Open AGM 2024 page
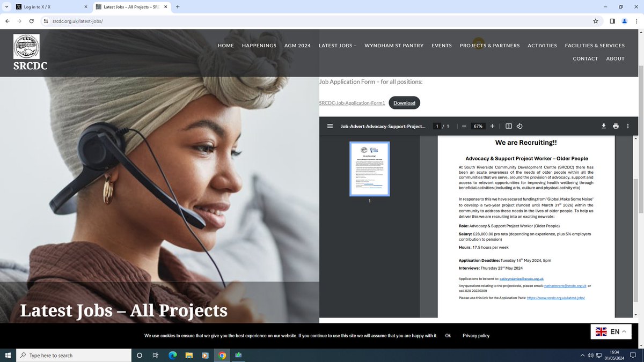This screenshot has width=644, height=362. click(297, 46)
